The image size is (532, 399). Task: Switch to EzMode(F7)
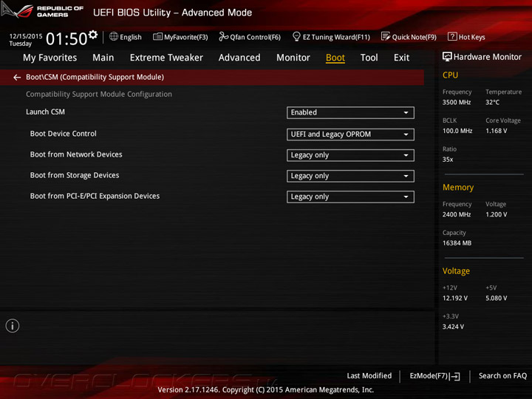pyautogui.click(x=429, y=376)
